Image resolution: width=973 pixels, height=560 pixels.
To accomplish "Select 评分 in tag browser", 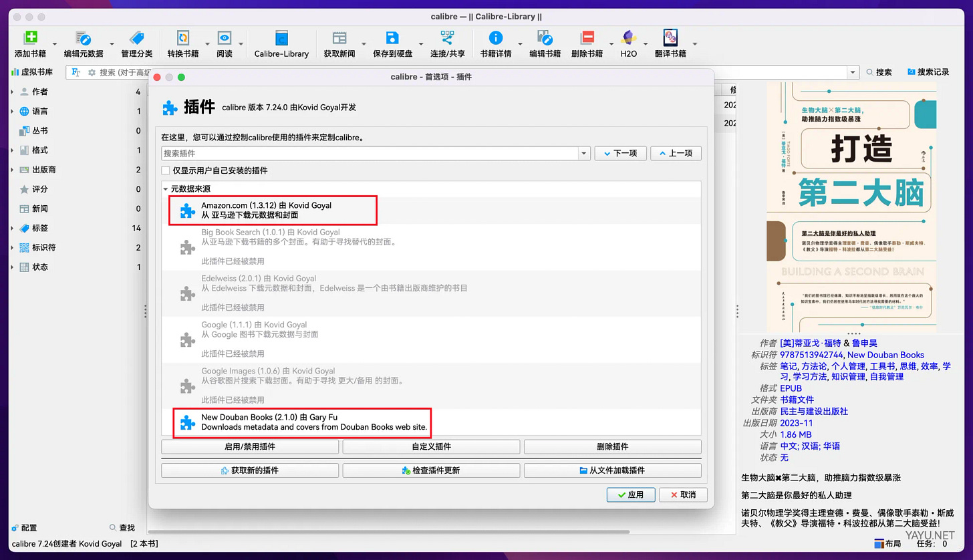I will coord(40,189).
